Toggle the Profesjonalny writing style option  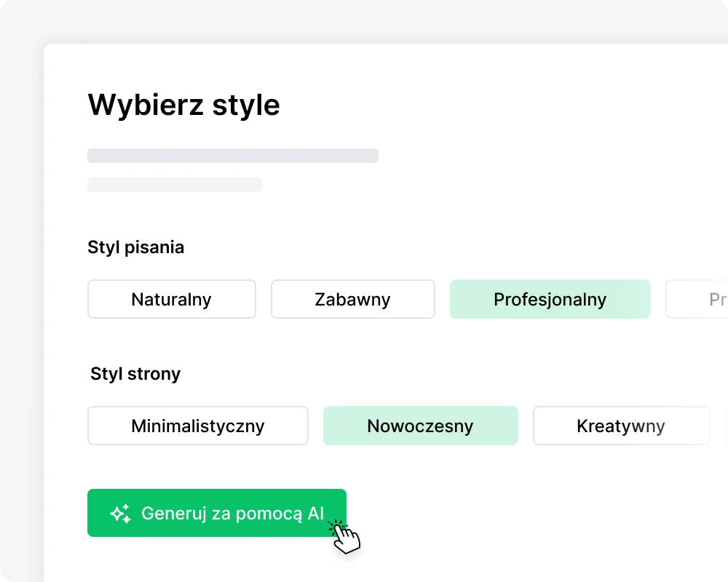(x=550, y=299)
